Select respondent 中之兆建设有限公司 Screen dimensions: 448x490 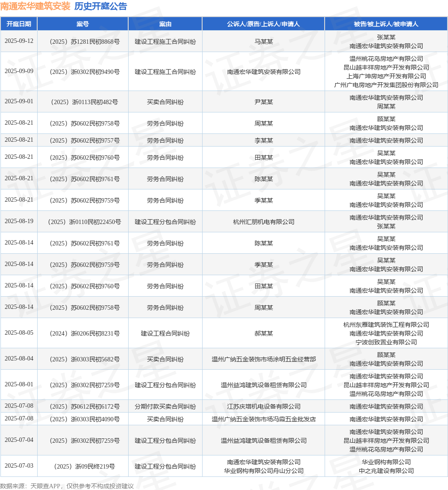(x=386, y=471)
